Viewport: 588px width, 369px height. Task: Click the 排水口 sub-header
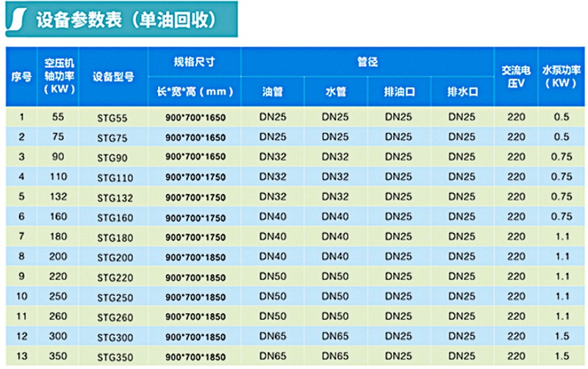coord(463,93)
